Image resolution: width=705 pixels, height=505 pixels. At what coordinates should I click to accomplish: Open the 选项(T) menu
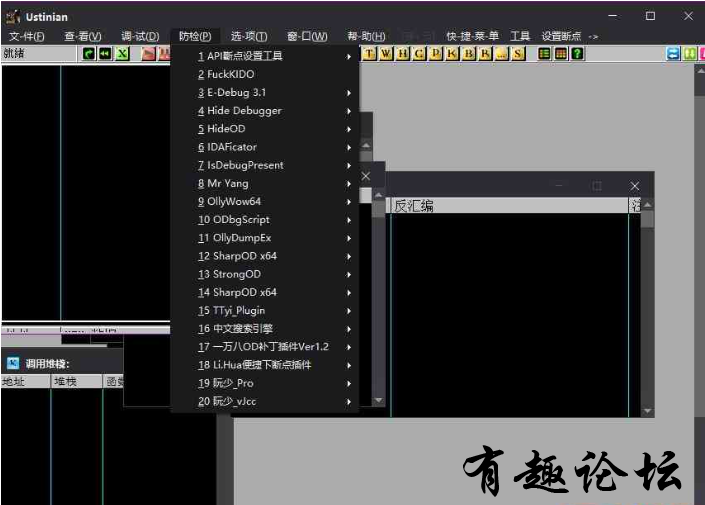[x=249, y=36]
